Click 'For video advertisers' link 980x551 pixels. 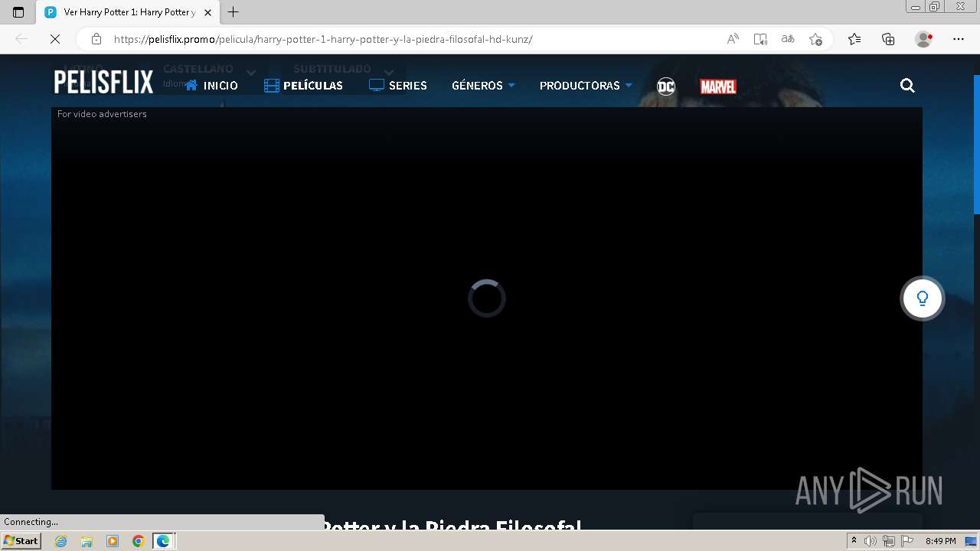click(x=102, y=114)
